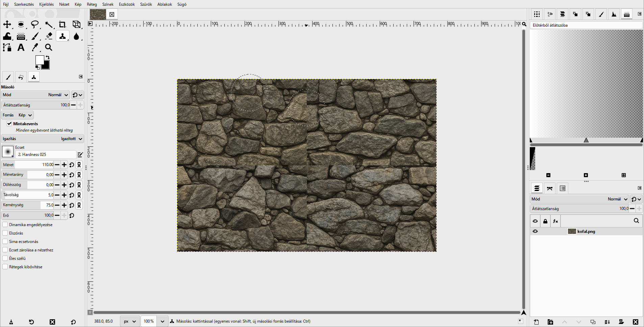Open the Eszközök menu
Viewport: 644px width, 327px height.
[x=127, y=4]
